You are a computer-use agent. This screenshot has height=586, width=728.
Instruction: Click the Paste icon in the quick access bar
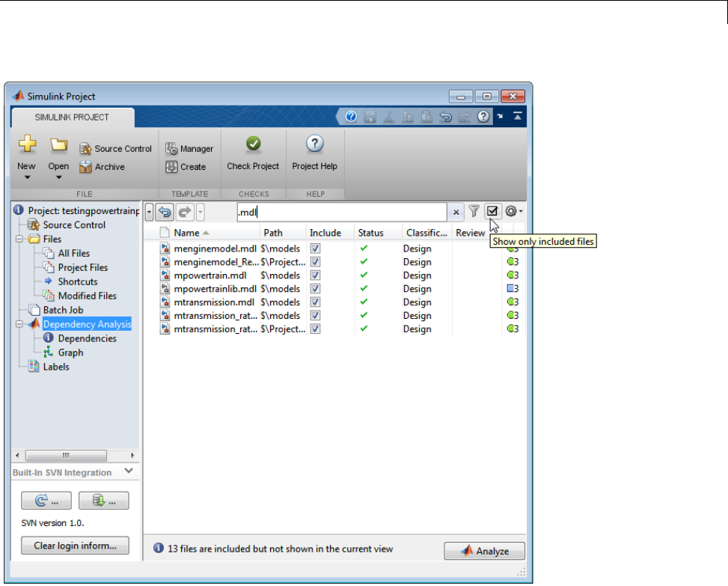pos(426,117)
